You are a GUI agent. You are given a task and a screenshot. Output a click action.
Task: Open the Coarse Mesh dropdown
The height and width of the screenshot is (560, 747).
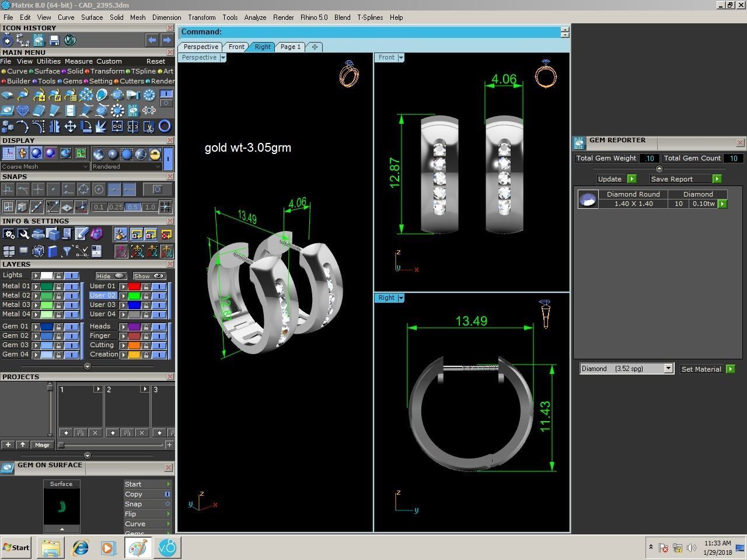(x=45, y=166)
